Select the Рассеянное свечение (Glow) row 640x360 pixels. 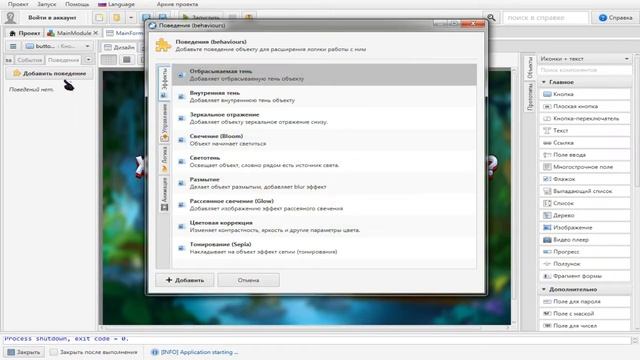324,204
